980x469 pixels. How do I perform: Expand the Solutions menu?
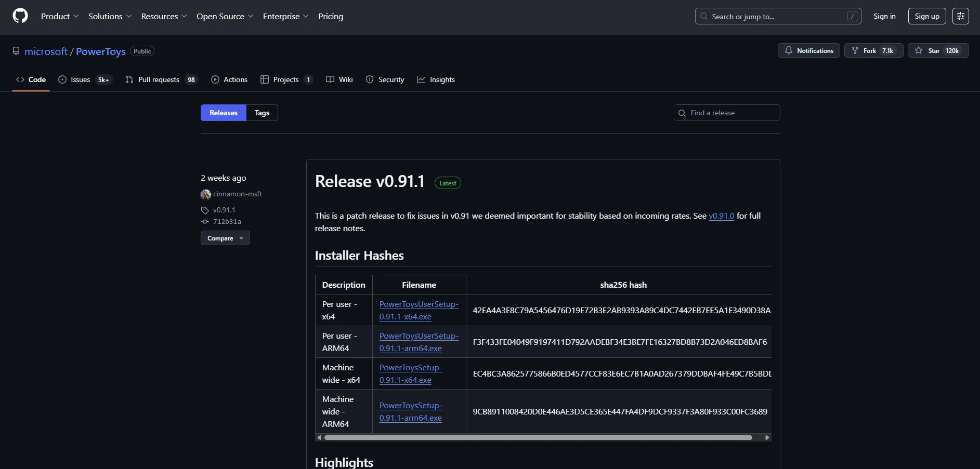[x=110, y=16]
